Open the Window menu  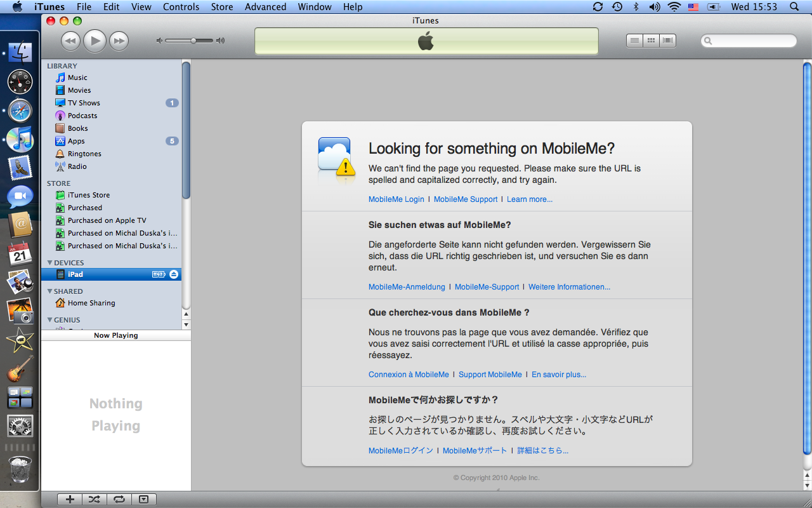point(315,7)
